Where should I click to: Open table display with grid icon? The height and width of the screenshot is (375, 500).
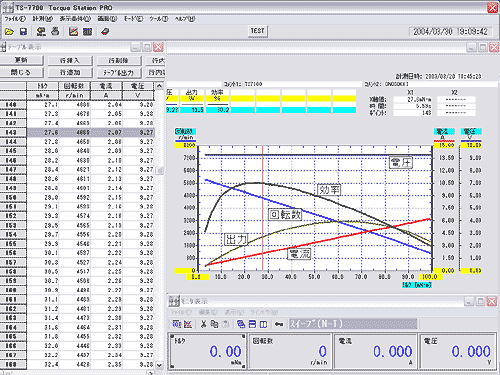87,32
